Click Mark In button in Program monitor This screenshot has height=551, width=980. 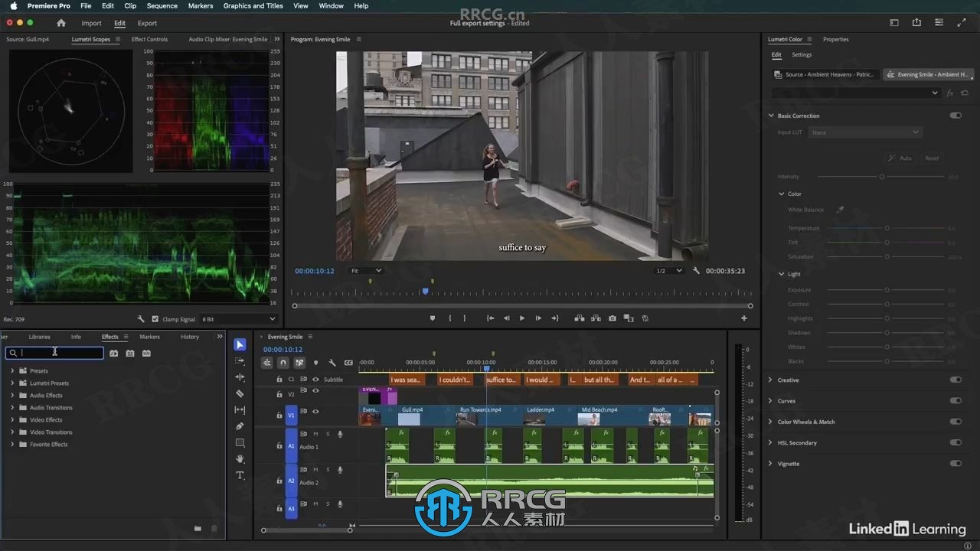tap(449, 318)
